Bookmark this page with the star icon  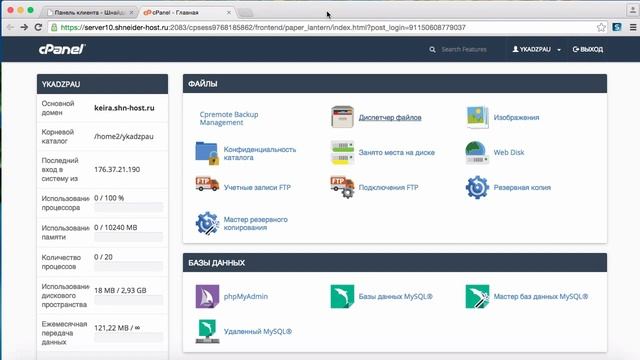pos(601,27)
